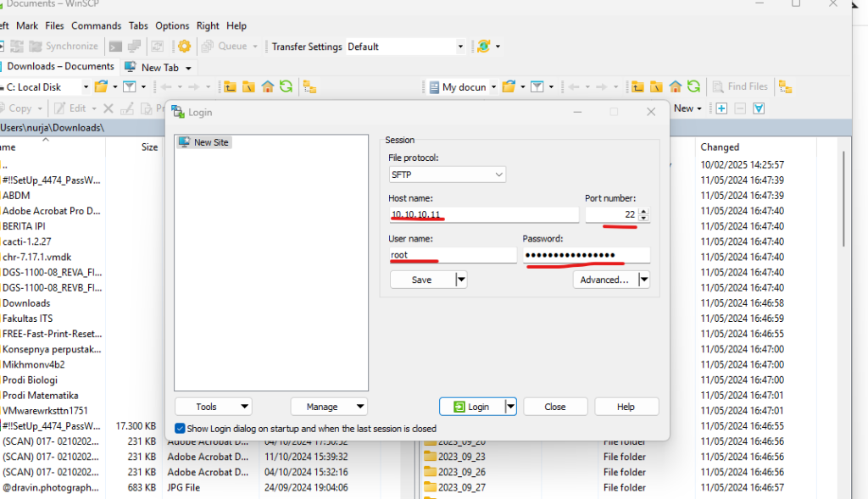Open the right panel directory tree icon
The height and width of the screenshot is (499, 868).
point(785,86)
